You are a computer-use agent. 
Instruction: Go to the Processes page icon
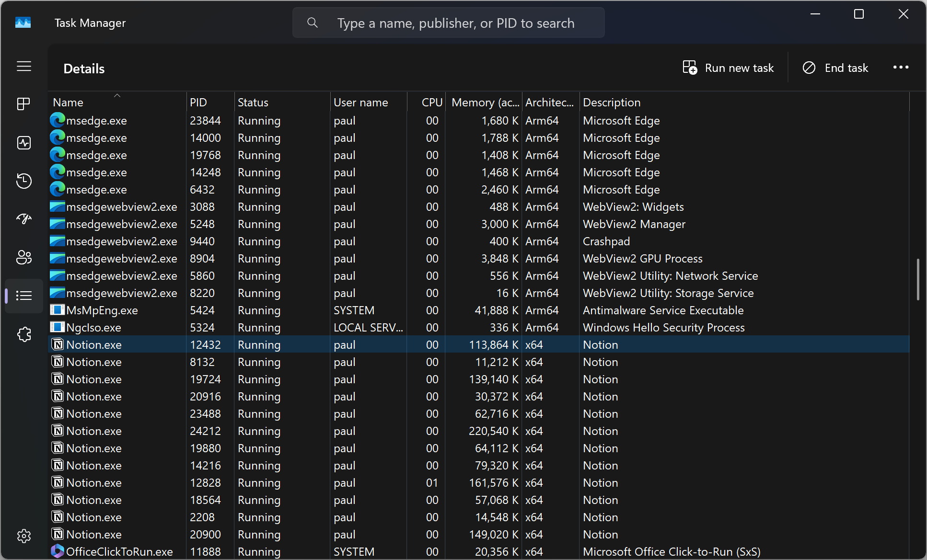pos(23,104)
